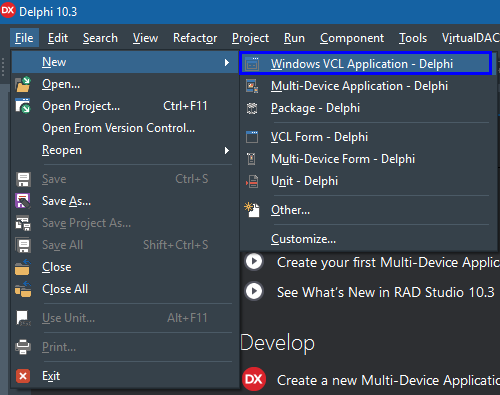Open the Run menu

tap(294, 38)
